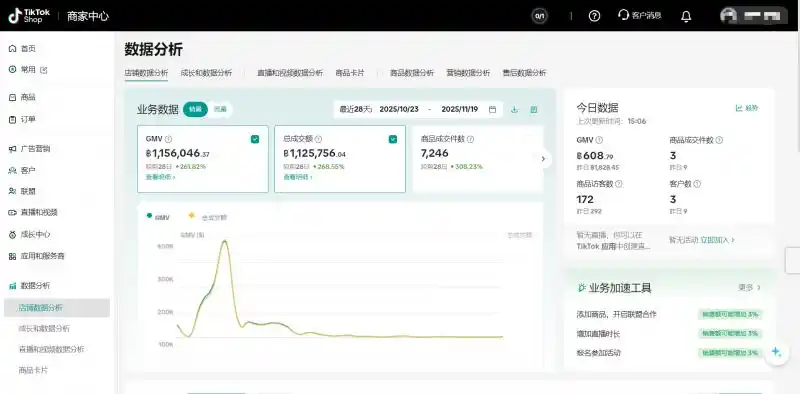Select 商品卡片 sidebar sub-item

pyautogui.click(x=33, y=370)
